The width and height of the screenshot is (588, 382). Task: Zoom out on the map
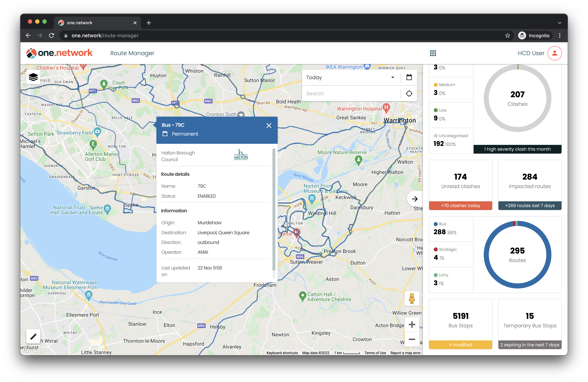click(x=412, y=339)
